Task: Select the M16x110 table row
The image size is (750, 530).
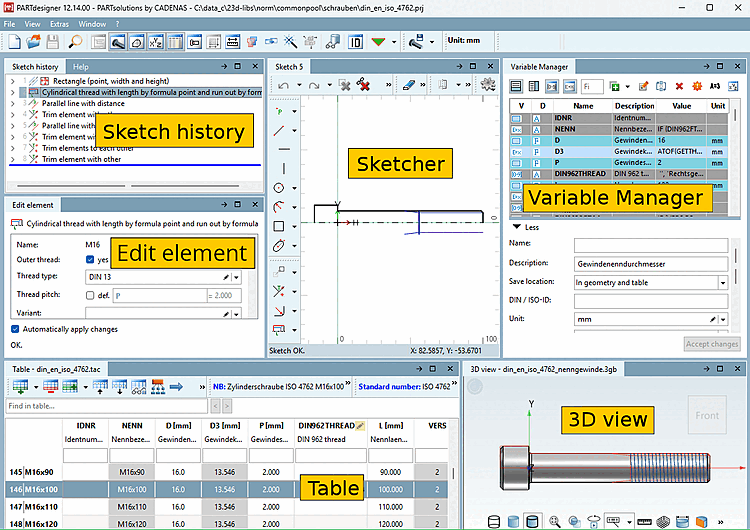Action: coord(227,507)
